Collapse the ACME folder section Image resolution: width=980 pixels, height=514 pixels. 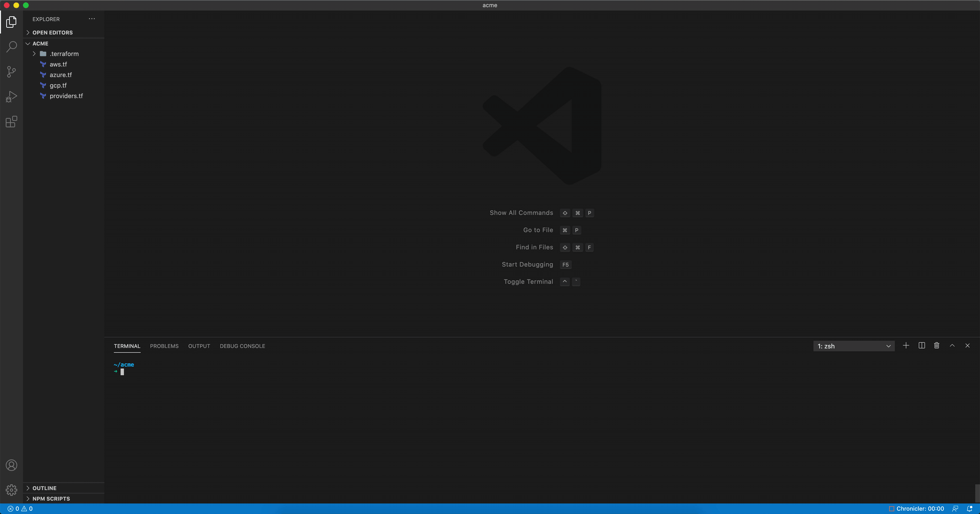coord(64,44)
